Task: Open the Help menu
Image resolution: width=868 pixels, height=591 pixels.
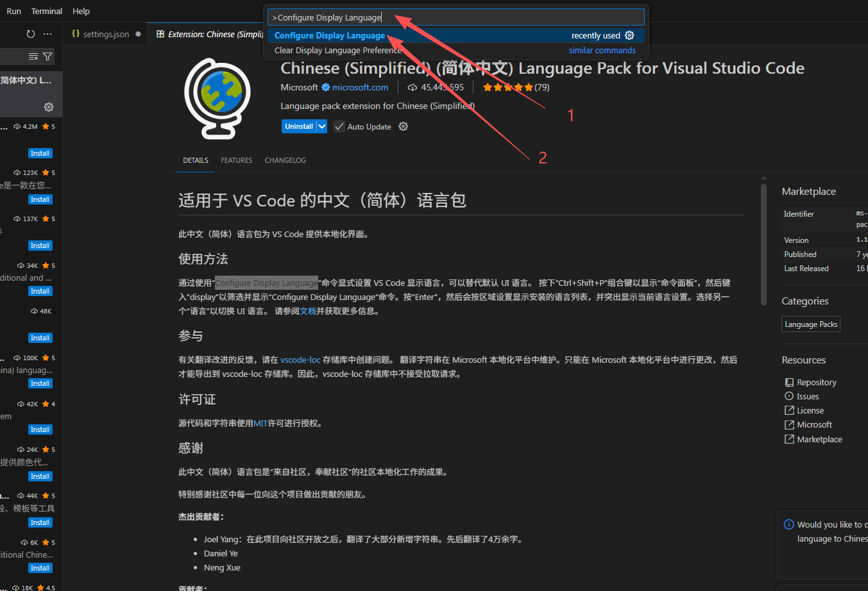Action: tap(81, 11)
